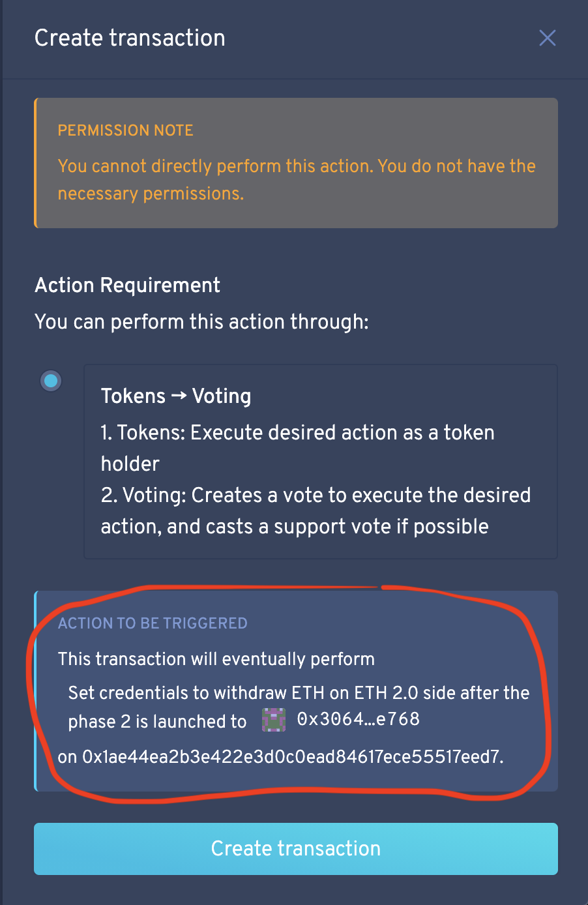The image size is (588, 905).
Task: Click the dismiss icon of Create transaction modal
Action: coord(547,38)
